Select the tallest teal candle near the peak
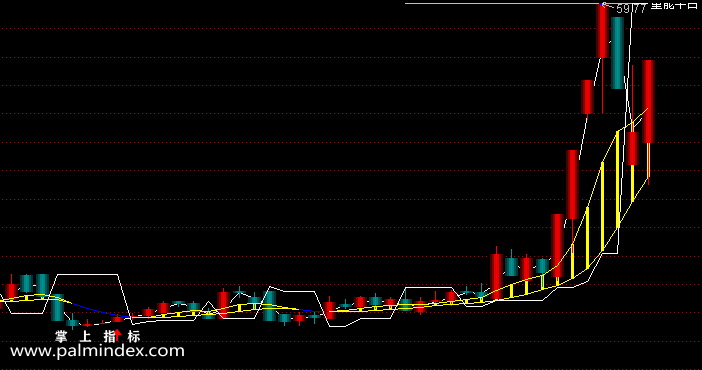 click(617, 53)
